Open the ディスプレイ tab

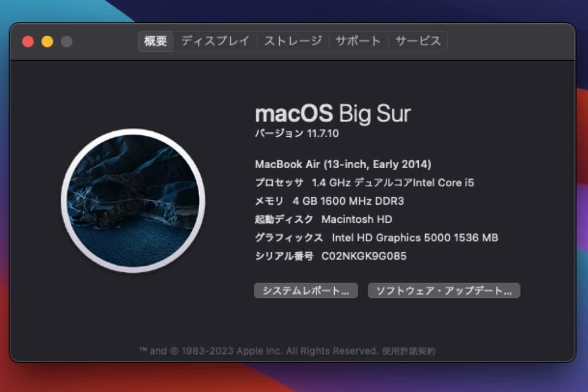pos(215,41)
